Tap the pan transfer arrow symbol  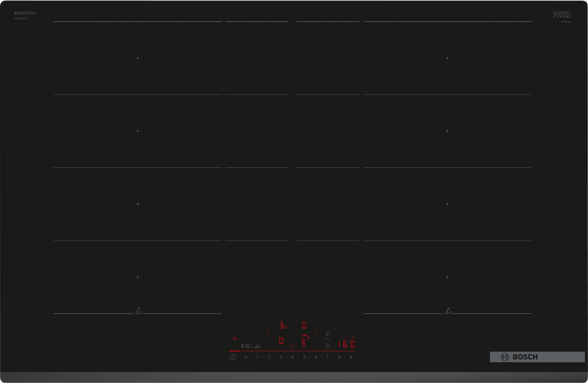tap(304, 335)
